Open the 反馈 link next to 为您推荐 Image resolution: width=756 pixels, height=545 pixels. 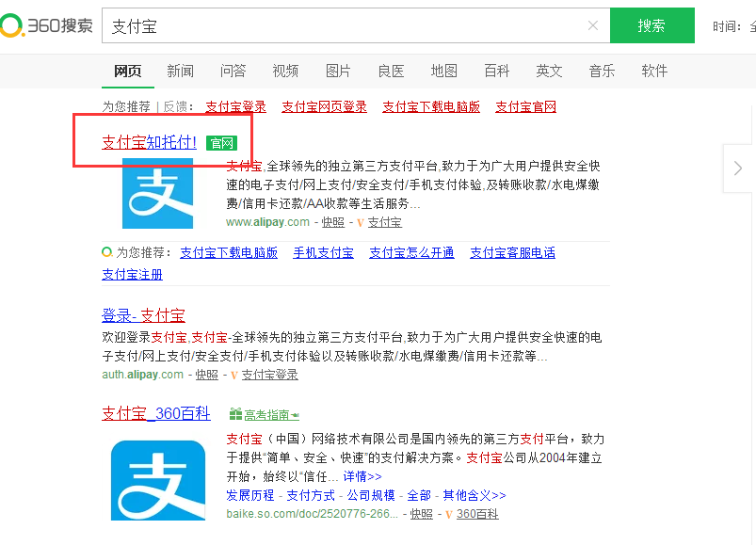tap(175, 106)
